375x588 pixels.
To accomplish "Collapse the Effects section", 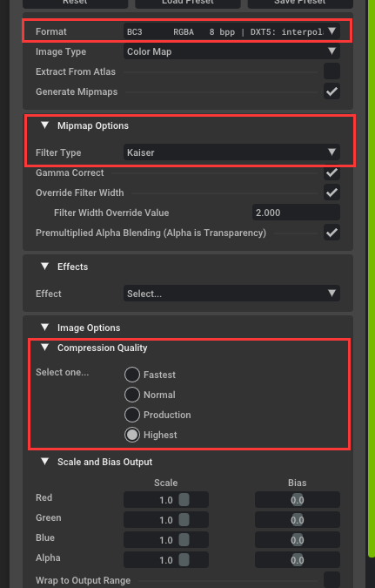I will point(45,267).
